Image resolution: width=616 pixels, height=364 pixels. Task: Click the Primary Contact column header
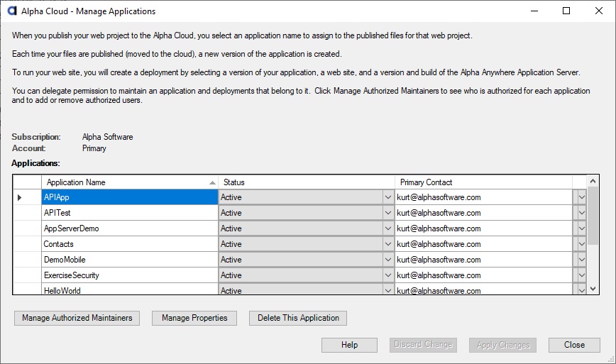pos(483,182)
